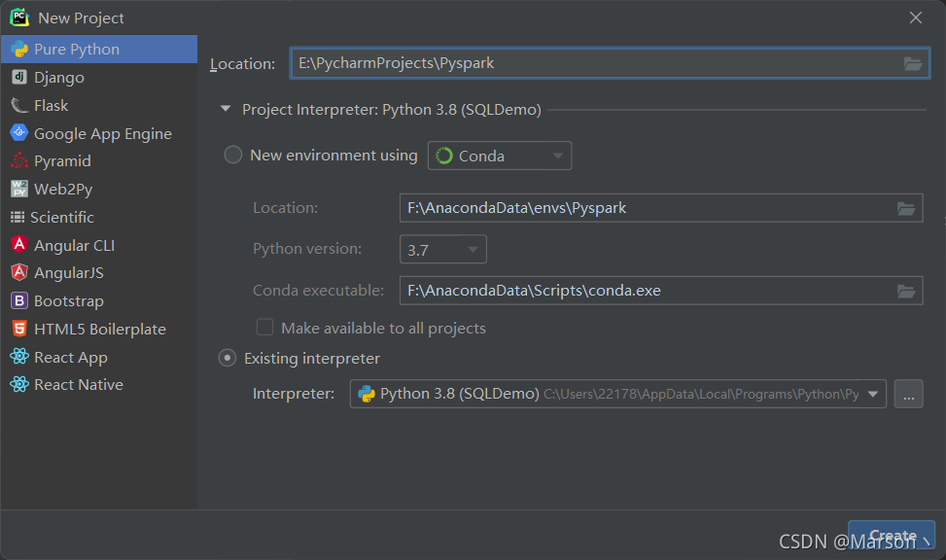Select Django project type
946x560 pixels.
coord(99,77)
